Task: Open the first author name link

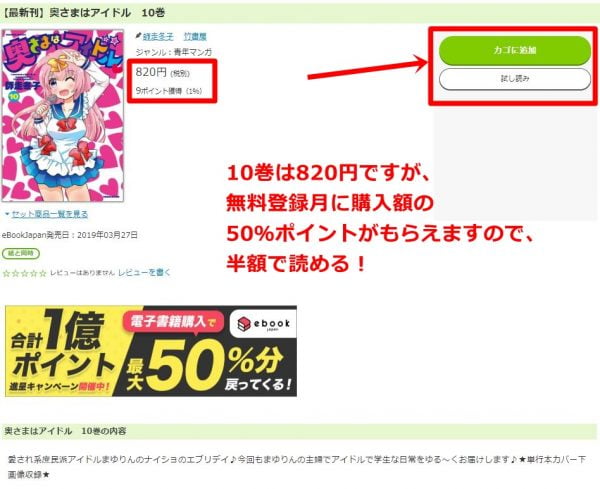Action: (x=158, y=37)
